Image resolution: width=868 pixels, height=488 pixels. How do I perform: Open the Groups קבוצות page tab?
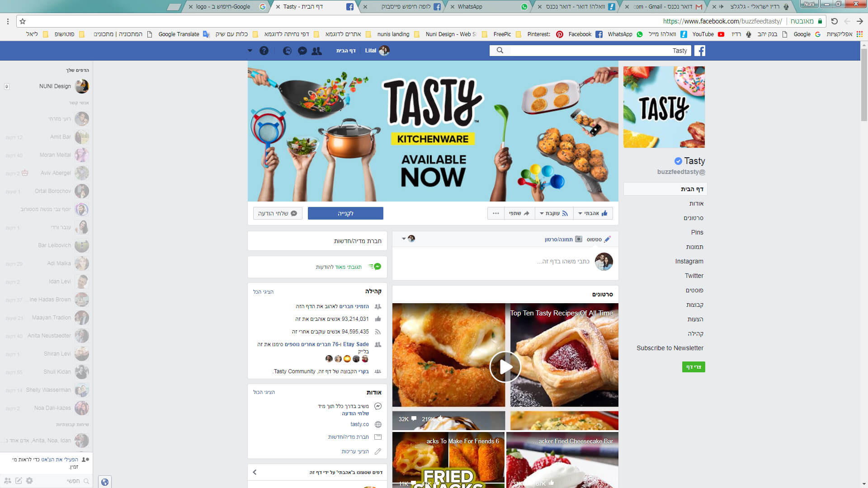(694, 305)
